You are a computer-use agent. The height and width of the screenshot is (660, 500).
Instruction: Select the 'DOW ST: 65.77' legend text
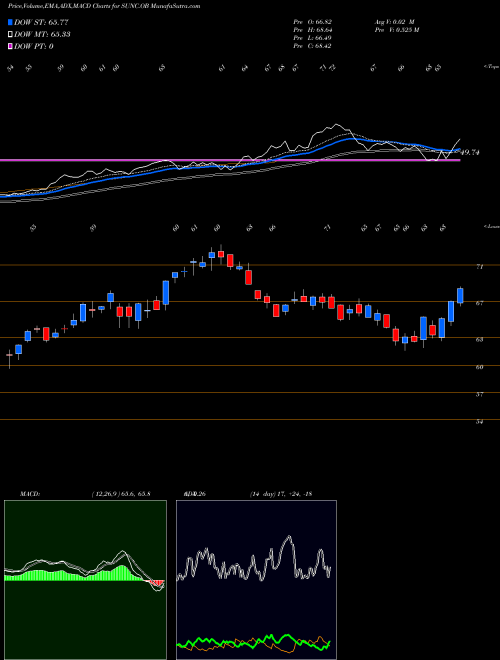41,22
